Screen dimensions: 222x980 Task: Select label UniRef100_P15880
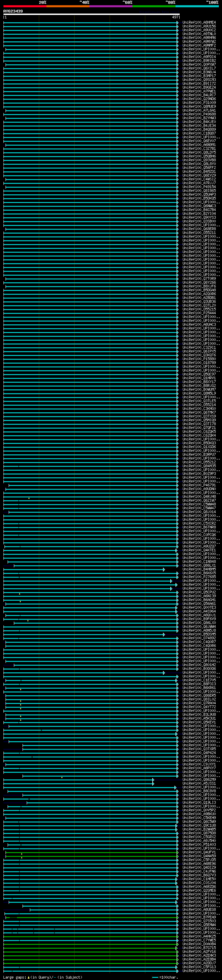pyautogui.click(x=199, y=359)
